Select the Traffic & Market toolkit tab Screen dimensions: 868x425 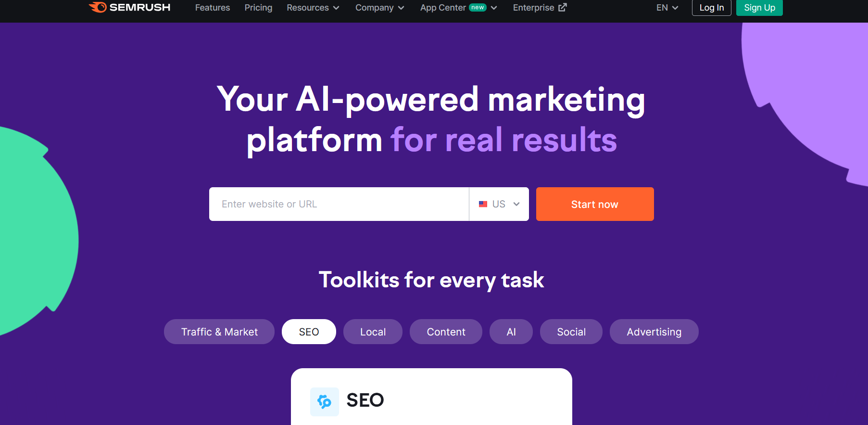coord(219,332)
